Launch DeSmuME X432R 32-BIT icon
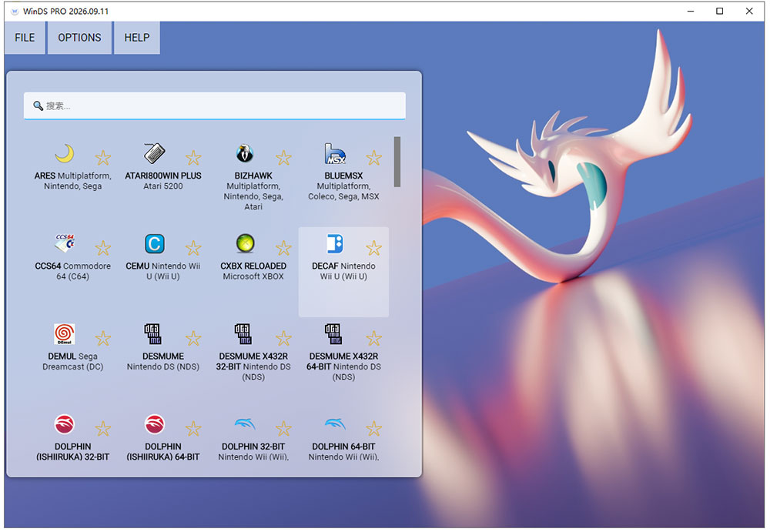770x532 pixels. point(243,334)
